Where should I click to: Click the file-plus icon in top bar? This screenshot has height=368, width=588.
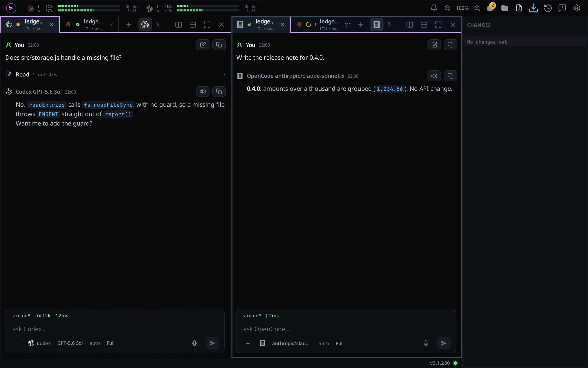(519, 8)
